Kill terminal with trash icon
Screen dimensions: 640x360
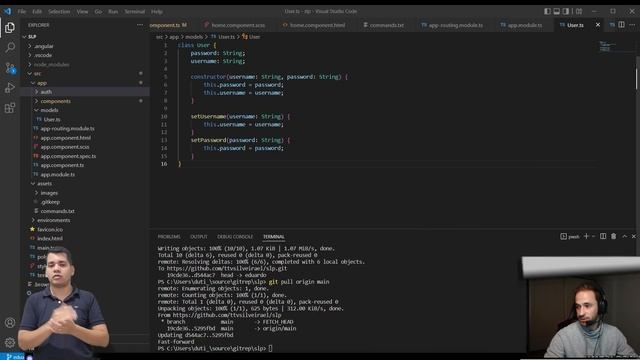(613, 236)
